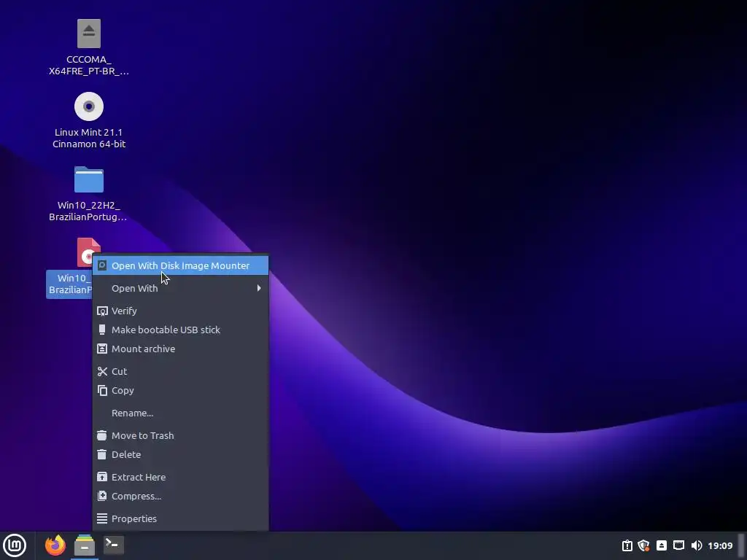
Task: Click the Copy pages icon
Action: point(102,391)
